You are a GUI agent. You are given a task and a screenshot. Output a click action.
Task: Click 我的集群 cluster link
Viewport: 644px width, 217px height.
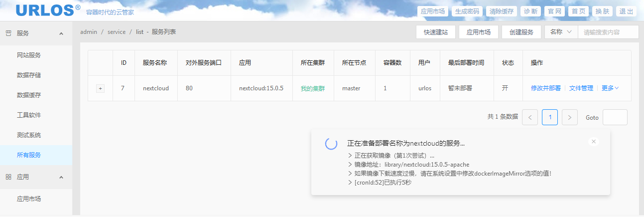point(313,89)
